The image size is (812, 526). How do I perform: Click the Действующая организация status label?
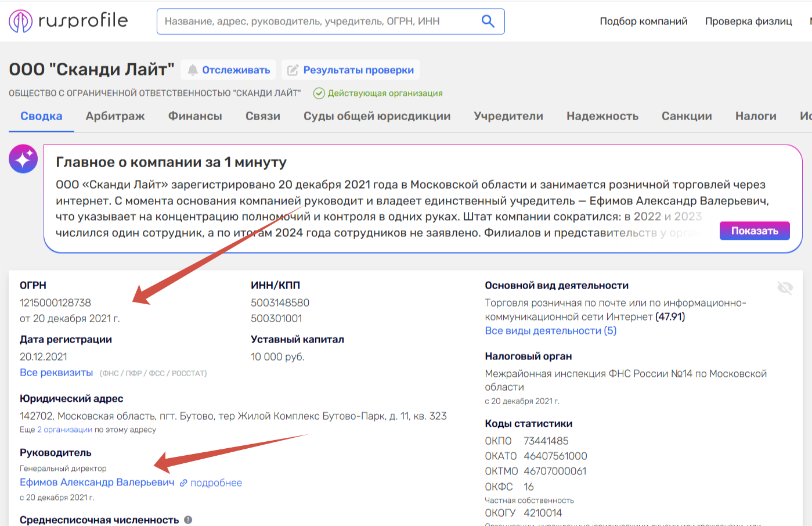click(385, 93)
